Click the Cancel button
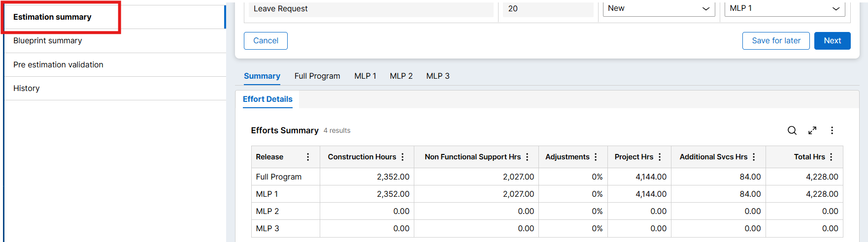The width and height of the screenshot is (868, 242). 266,41
